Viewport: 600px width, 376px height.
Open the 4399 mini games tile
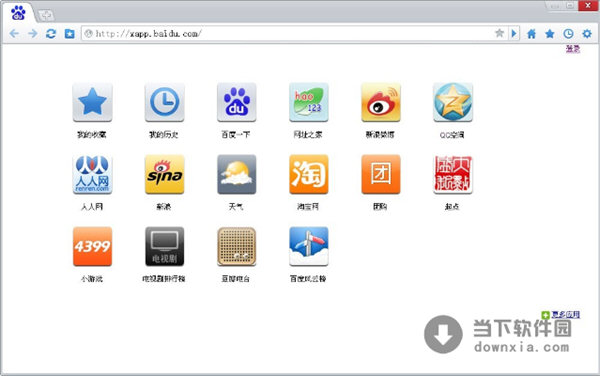[x=92, y=246]
